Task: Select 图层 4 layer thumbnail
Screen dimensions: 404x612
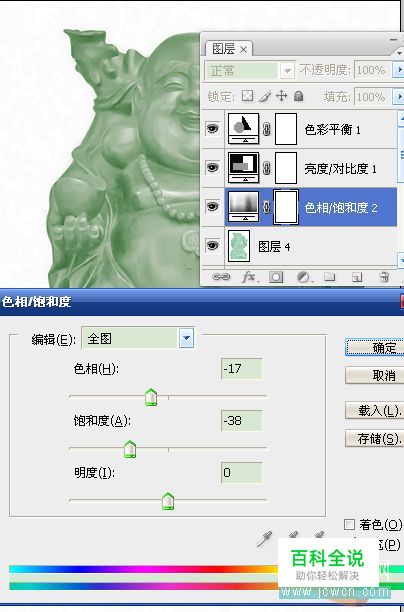Action: 238,246
